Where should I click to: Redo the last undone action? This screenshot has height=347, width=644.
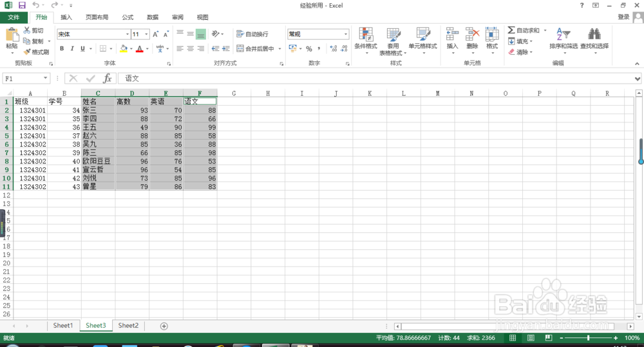[55, 5]
